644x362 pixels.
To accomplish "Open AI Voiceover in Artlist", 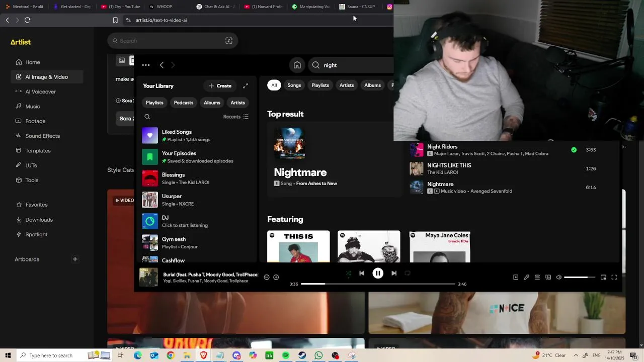I will click(41, 92).
